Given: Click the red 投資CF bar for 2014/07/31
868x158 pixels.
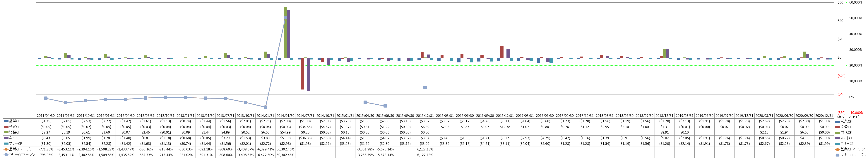Looking at the screenshot, I should point(303,73).
